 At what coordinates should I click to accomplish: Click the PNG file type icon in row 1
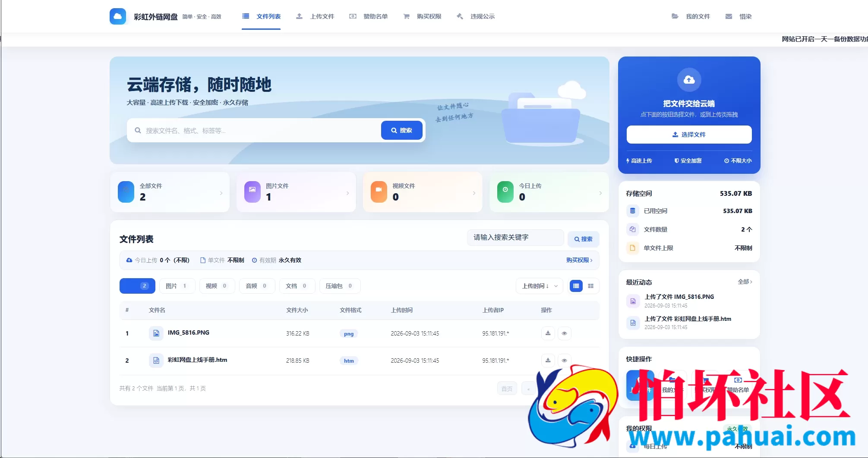[156, 333]
